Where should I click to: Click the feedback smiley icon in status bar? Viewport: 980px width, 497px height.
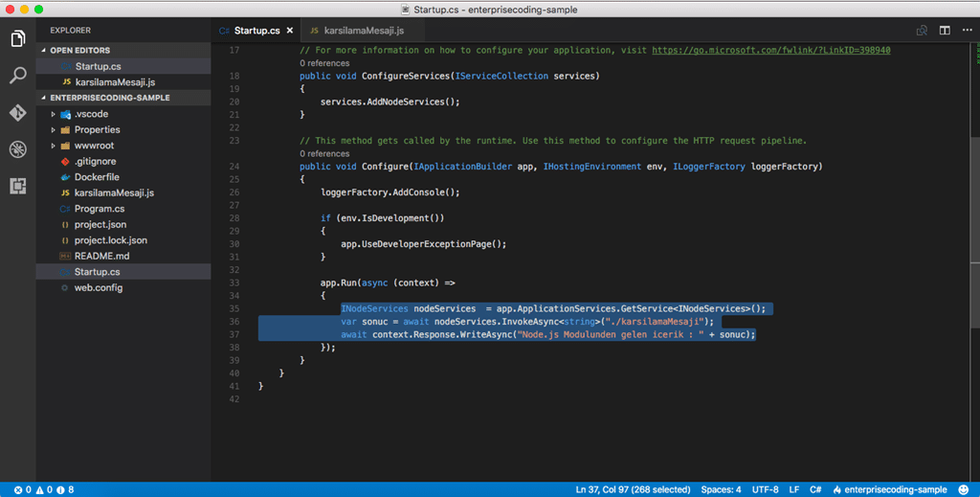(964, 489)
